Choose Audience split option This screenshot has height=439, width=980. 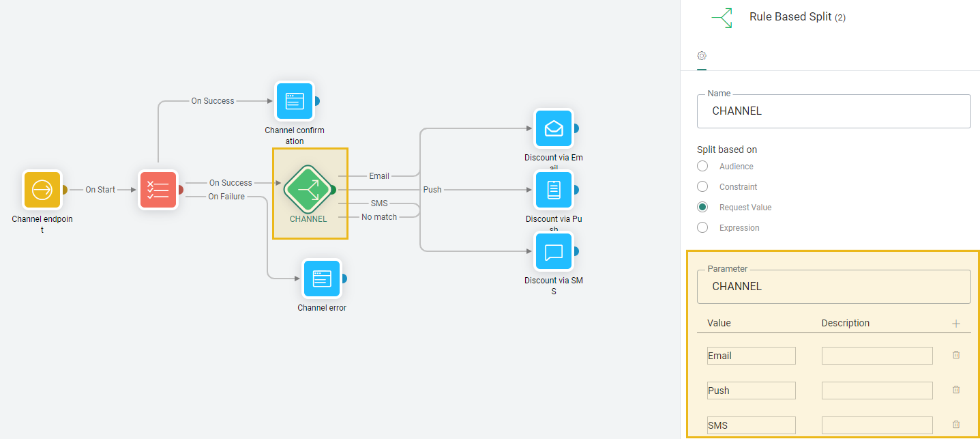click(702, 167)
